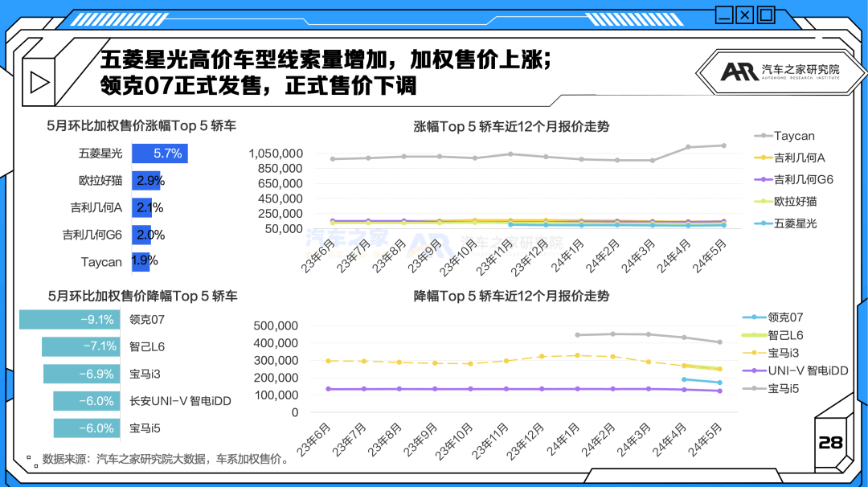Click the Taycan legend entry

784,136
